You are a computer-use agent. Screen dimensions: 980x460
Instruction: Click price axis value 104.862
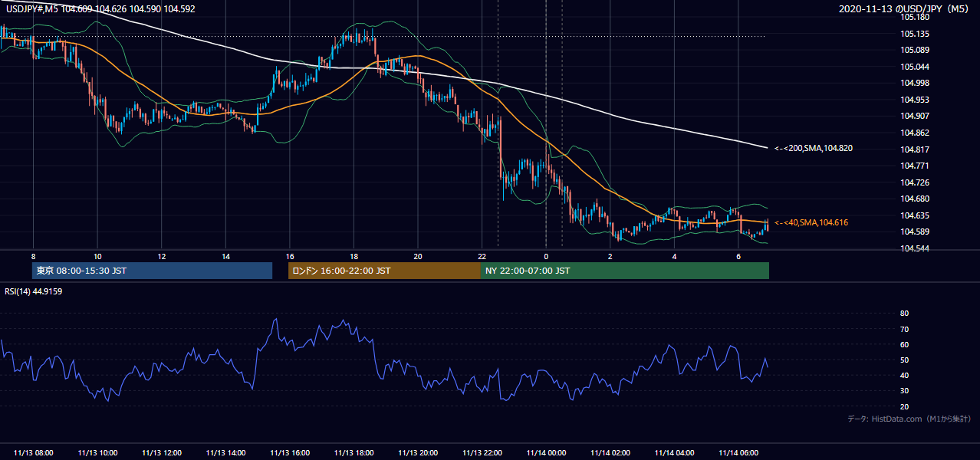click(915, 133)
